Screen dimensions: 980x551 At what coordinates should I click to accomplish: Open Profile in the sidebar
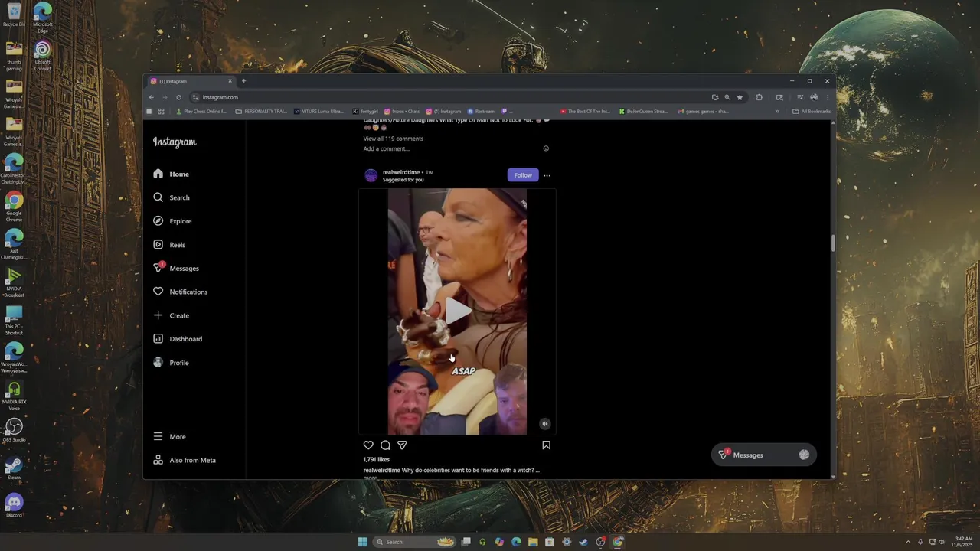[171, 363]
